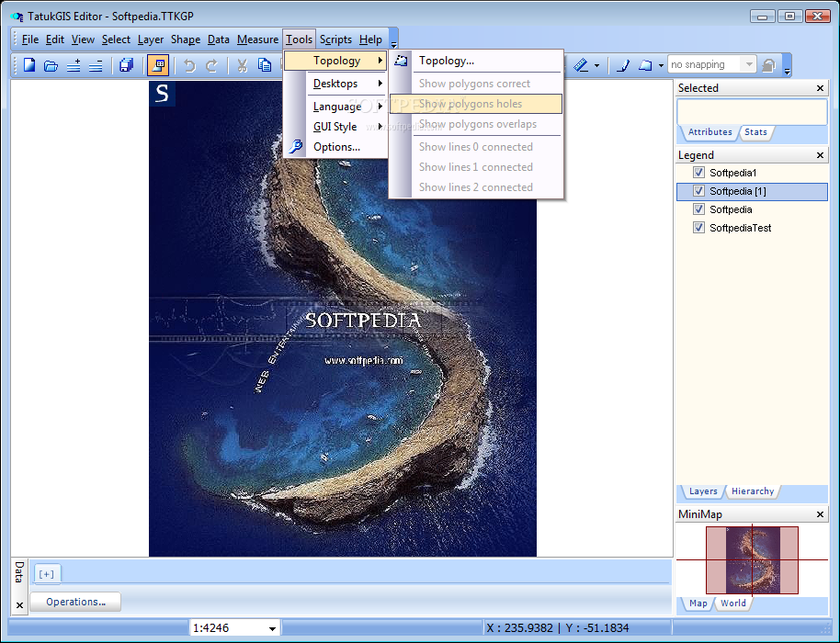Viewport: 840px width, 643px height.
Task: Expand the Language submenu
Action: click(x=336, y=107)
